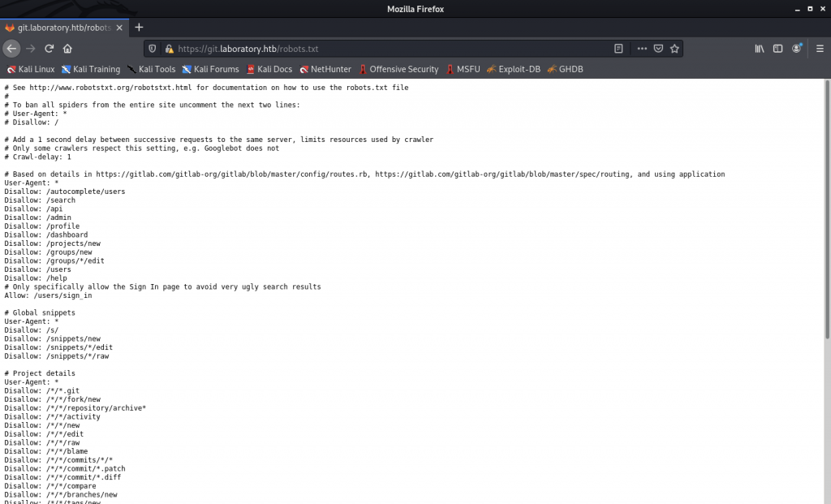Open tracking protection shield panel

[x=153, y=49]
